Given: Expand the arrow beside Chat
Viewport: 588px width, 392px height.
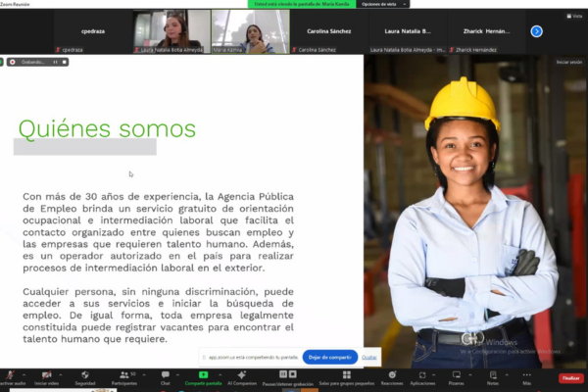Looking at the screenshot, I should point(177,374).
